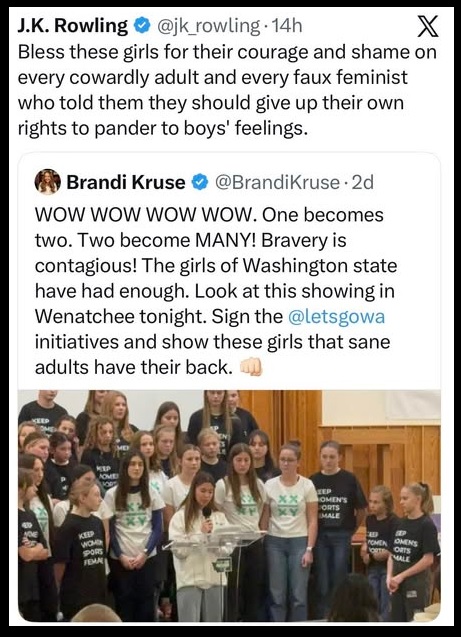461x637 pixels.
Task: Open the attached group photo
Action: (x=229, y=506)
